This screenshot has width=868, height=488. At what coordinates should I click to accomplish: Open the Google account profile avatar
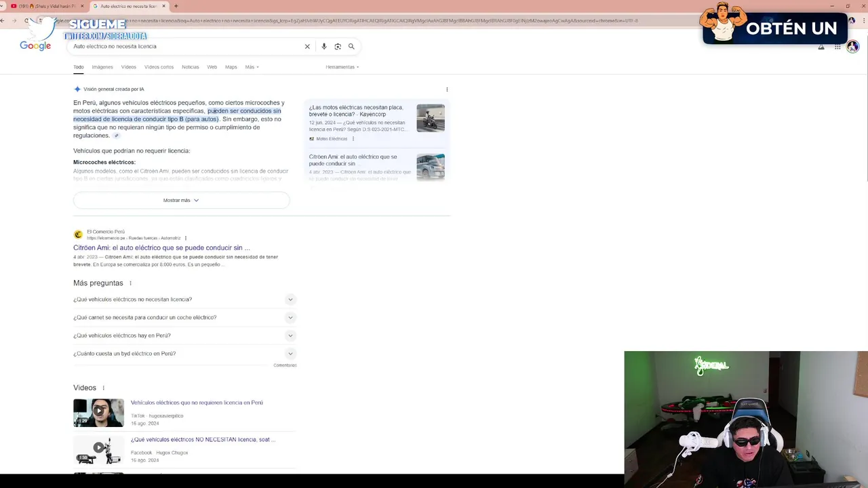point(853,47)
